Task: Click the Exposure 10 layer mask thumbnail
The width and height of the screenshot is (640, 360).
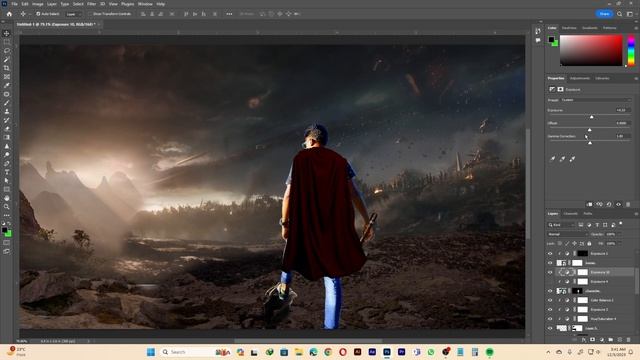Action: pyautogui.click(x=582, y=272)
